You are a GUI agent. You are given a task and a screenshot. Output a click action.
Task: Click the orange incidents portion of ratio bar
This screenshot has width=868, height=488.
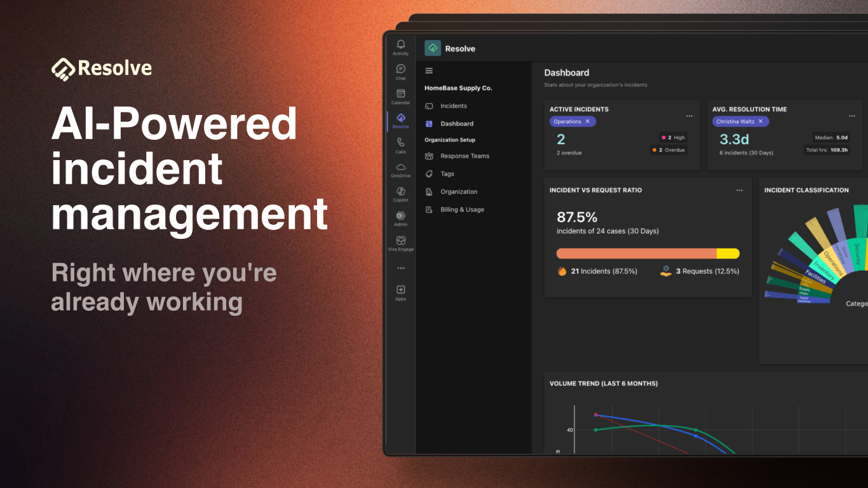pyautogui.click(x=637, y=254)
